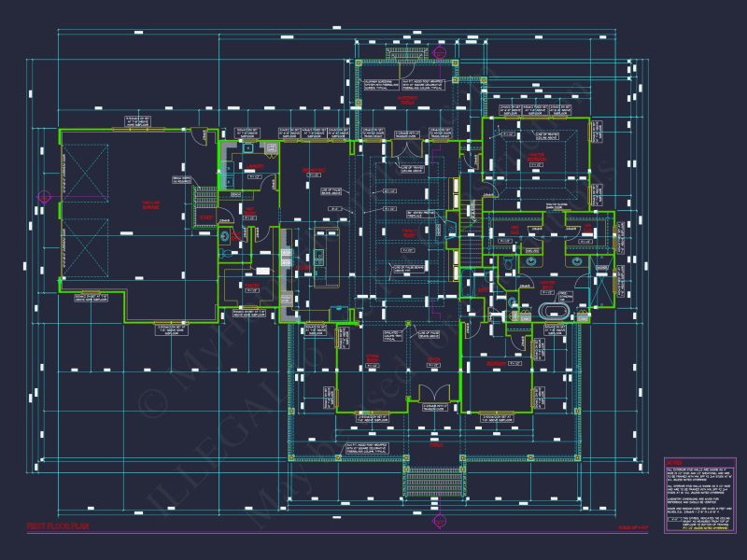This screenshot has width=747, height=560.
Task: Click the KITCHEN room label
Action: point(303,268)
